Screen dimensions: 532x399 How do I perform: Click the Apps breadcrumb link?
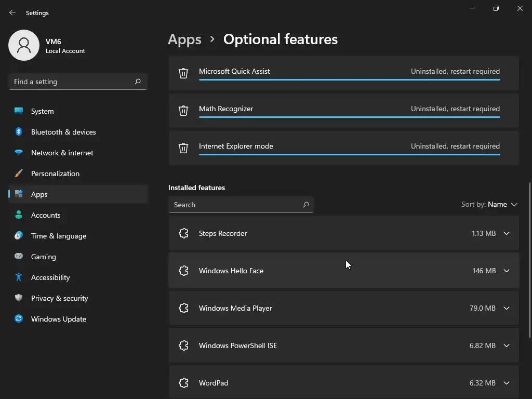pyautogui.click(x=184, y=39)
